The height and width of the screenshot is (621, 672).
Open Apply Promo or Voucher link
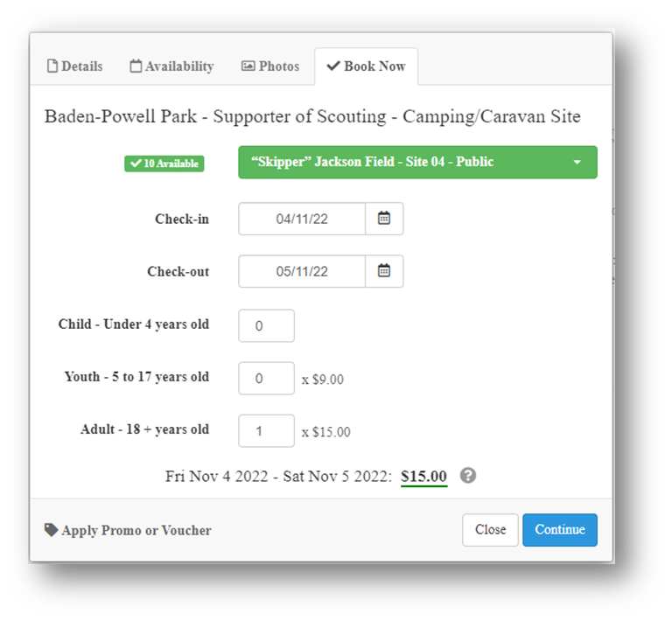[x=128, y=530]
